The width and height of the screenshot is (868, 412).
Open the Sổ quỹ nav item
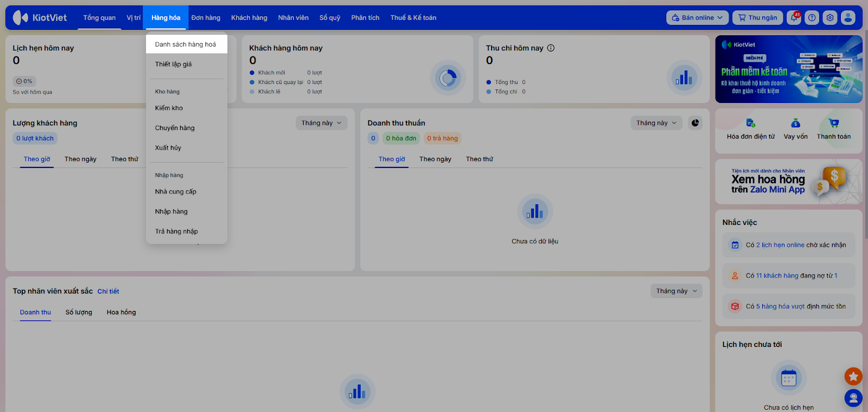[330, 18]
